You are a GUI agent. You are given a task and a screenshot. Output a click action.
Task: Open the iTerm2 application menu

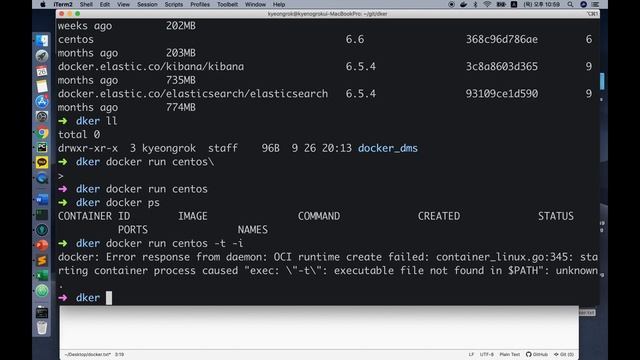coord(62,4)
